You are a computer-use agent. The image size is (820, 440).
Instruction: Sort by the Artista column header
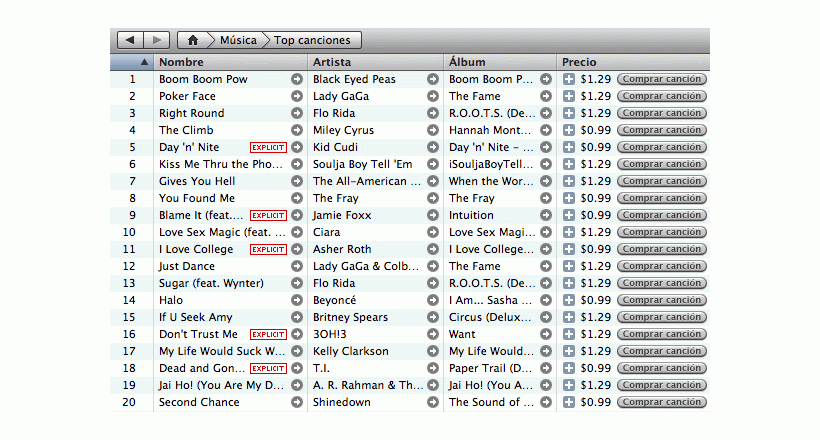click(375, 62)
